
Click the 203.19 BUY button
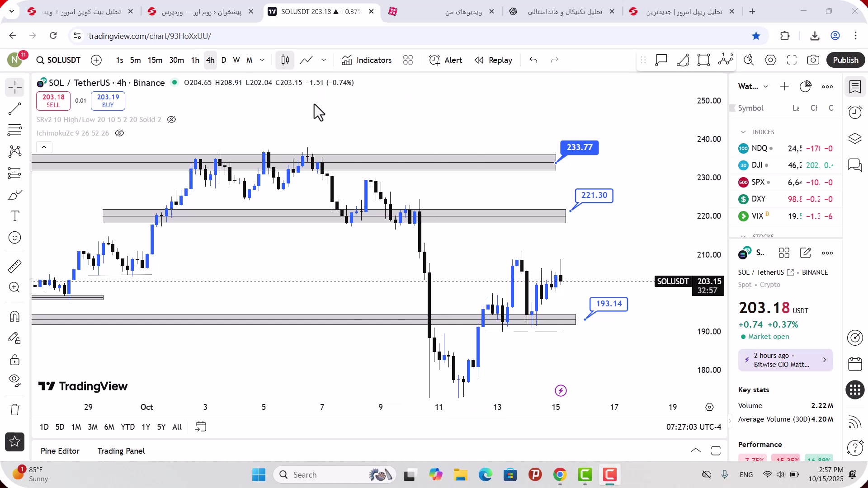108,101
